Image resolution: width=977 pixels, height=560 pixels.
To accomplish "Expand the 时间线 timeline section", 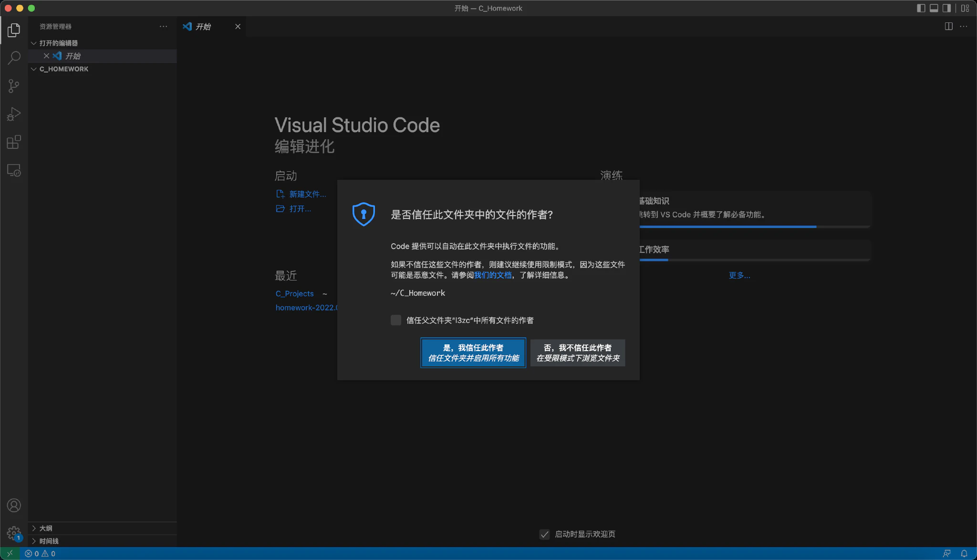I will (x=49, y=541).
